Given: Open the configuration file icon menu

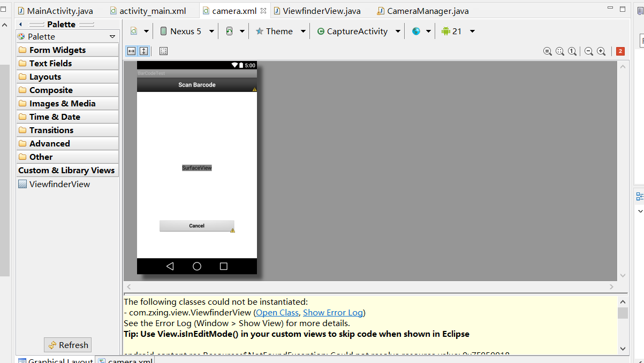Looking at the screenshot, I should pos(134,31).
